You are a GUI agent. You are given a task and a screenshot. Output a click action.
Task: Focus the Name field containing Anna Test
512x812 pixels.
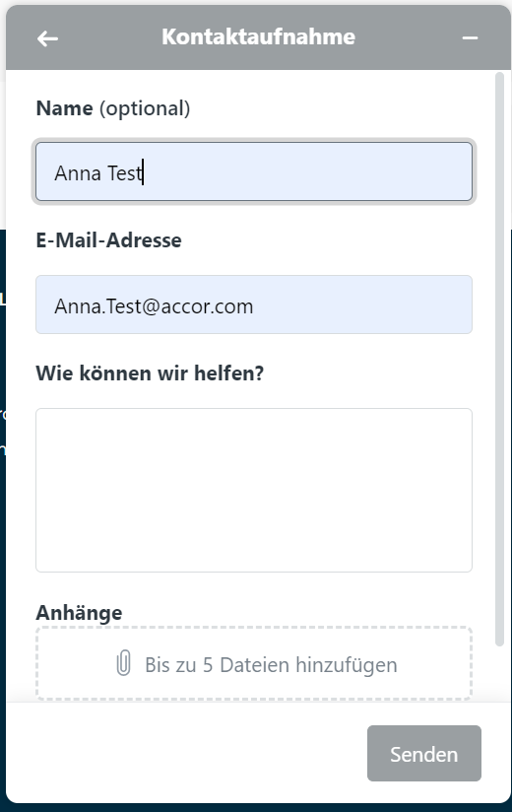[254, 171]
